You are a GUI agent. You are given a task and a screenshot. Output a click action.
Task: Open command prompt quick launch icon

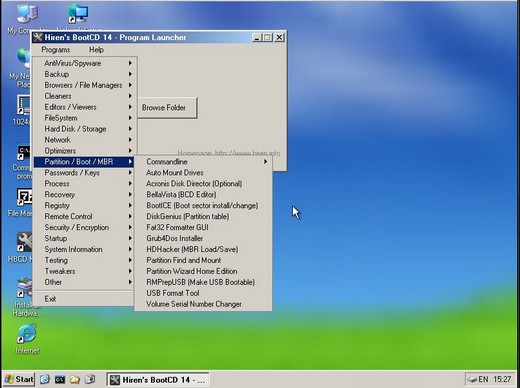click(x=60, y=379)
